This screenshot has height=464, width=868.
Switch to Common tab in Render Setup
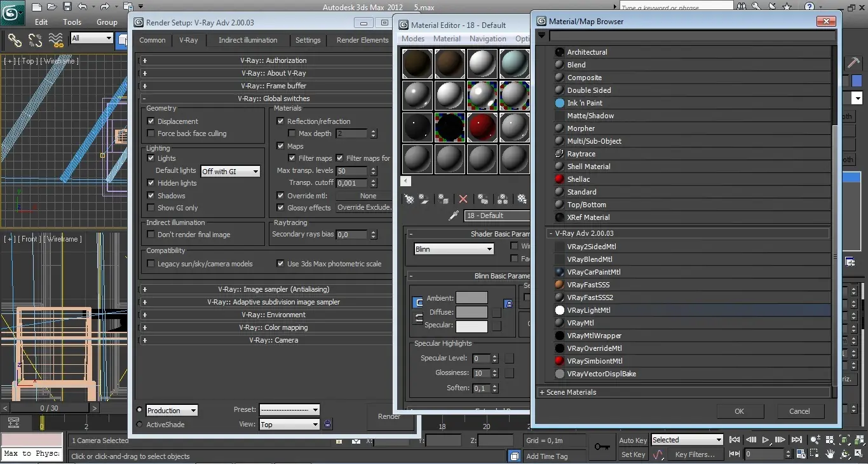click(153, 40)
